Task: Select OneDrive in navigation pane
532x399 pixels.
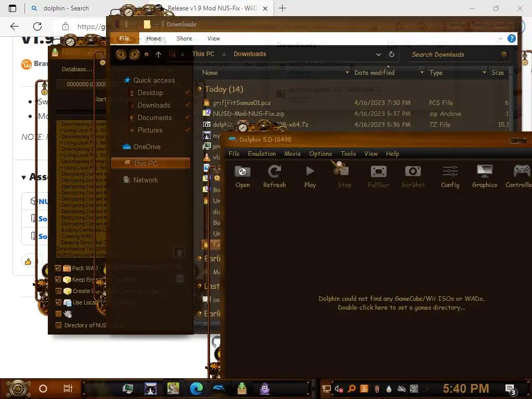Action: 142,147
